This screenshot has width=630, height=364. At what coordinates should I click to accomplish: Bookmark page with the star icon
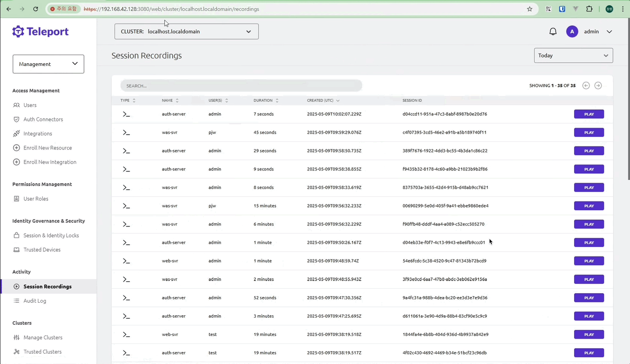point(529,9)
